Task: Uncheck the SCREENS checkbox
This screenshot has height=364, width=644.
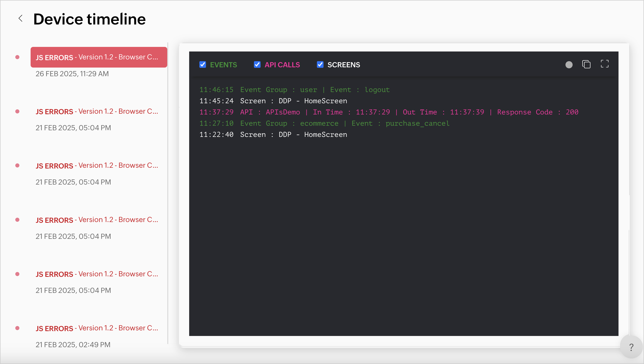Action: (320, 65)
